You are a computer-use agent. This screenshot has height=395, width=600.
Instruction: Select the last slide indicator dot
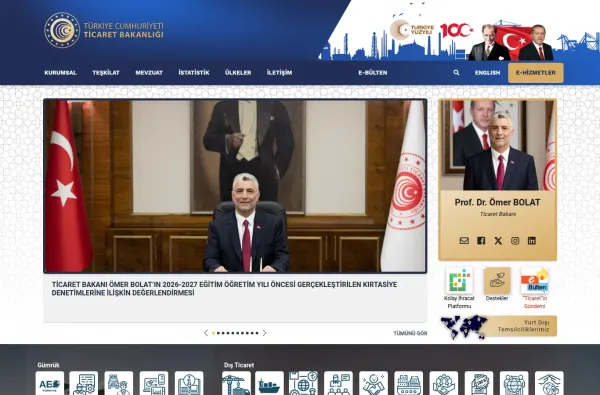(x=257, y=333)
